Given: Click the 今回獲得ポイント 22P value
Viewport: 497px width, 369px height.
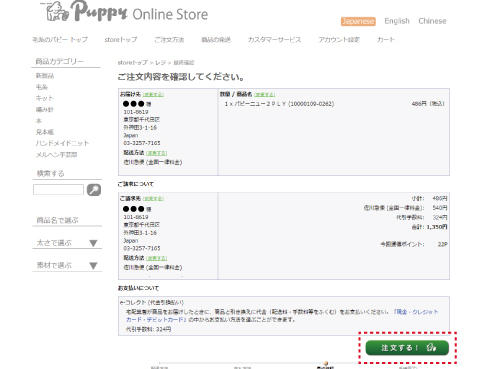Looking at the screenshot, I should [x=442, y=244].
